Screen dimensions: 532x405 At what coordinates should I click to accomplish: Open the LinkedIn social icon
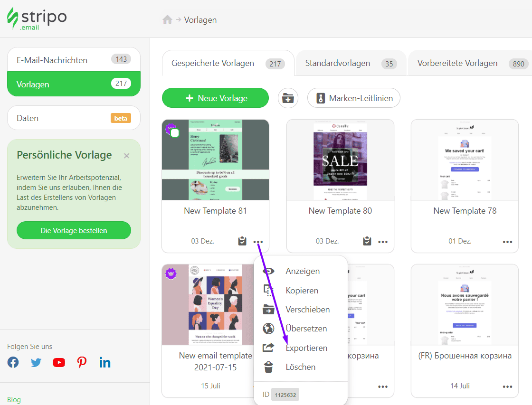click(105, 362)
